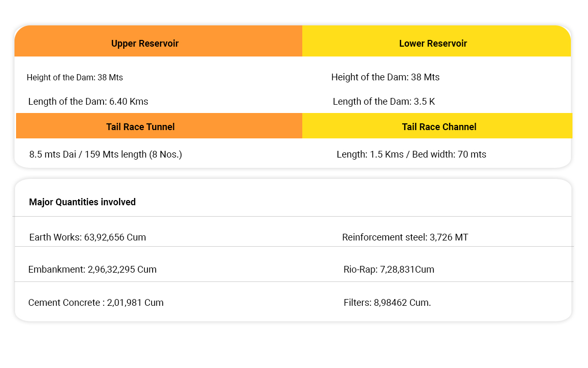Click the Upper Reservoir header
The height and width of the screenshot is (368, 588).
(x=144, y=44)
